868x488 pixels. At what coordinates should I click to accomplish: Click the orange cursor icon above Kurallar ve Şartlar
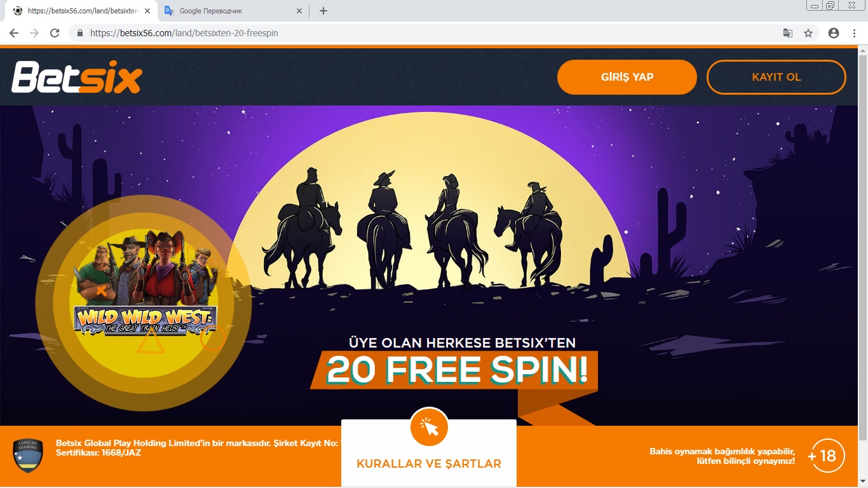point(430,427)
